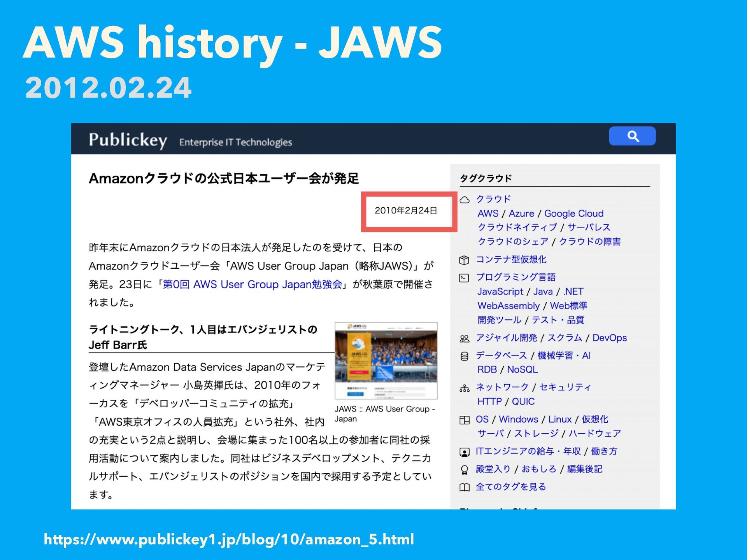
Task: Click the terminal icon beside プログラミング言語
Action: (464, 278)
